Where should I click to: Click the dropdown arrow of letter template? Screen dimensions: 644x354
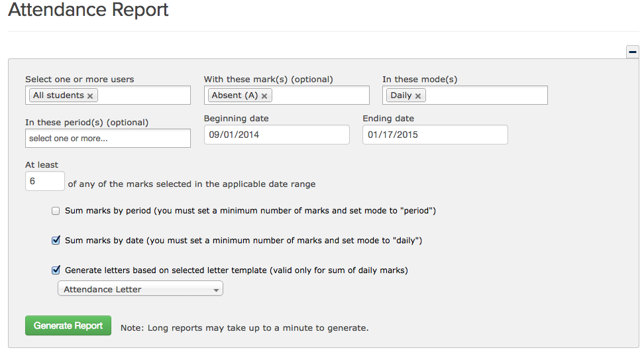(x=216, y=290)
